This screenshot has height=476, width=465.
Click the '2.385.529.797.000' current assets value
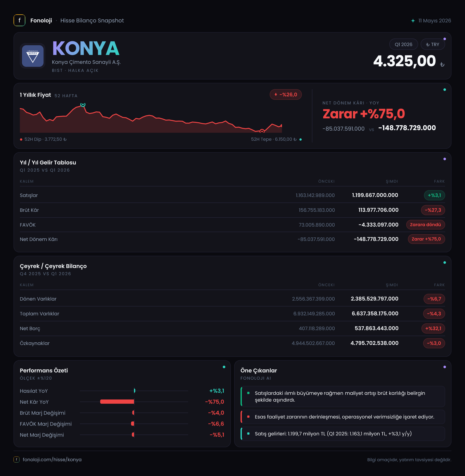click(374, 299)
